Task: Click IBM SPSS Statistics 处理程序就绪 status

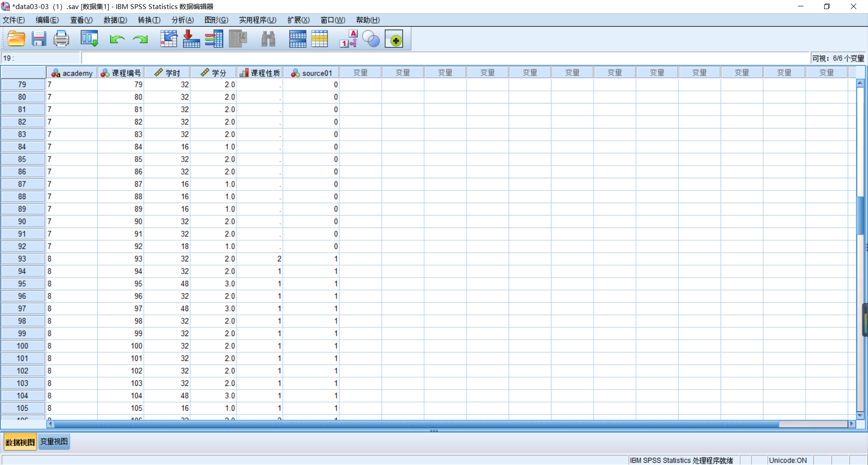Action: 681,460
